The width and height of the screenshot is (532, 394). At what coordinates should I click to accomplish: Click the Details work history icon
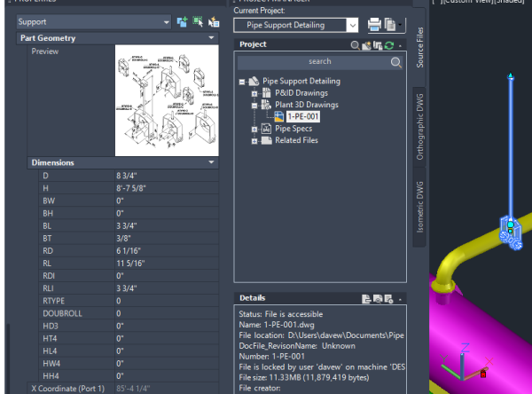(389, 299)
